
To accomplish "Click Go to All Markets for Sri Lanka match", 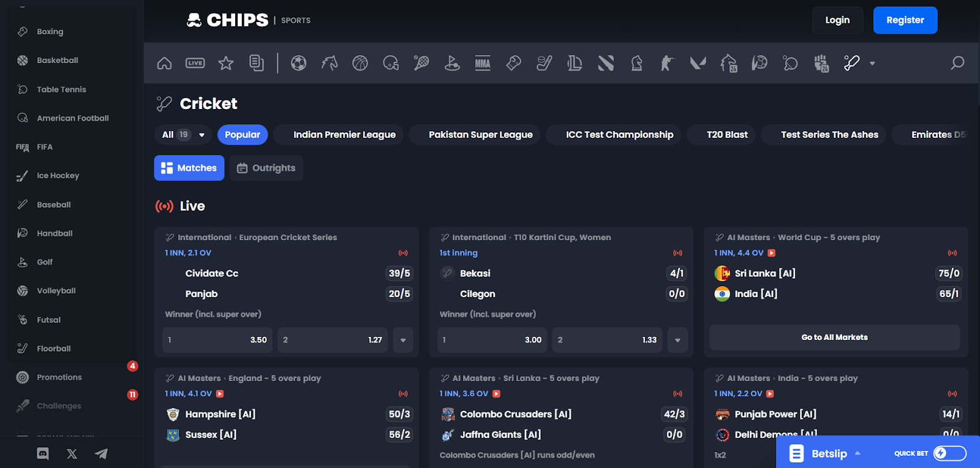I will 834,338.
